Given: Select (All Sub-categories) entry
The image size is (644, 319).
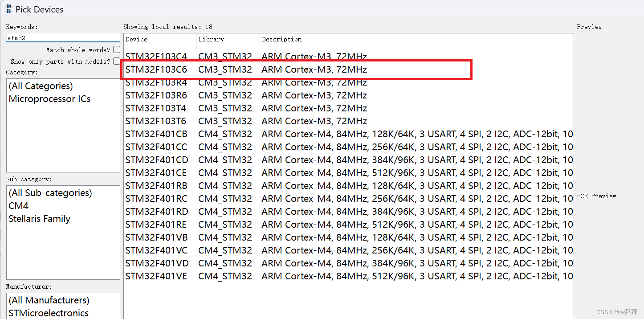Looking at the screenshot, I should pyautogui.click(x=49, y=192).
